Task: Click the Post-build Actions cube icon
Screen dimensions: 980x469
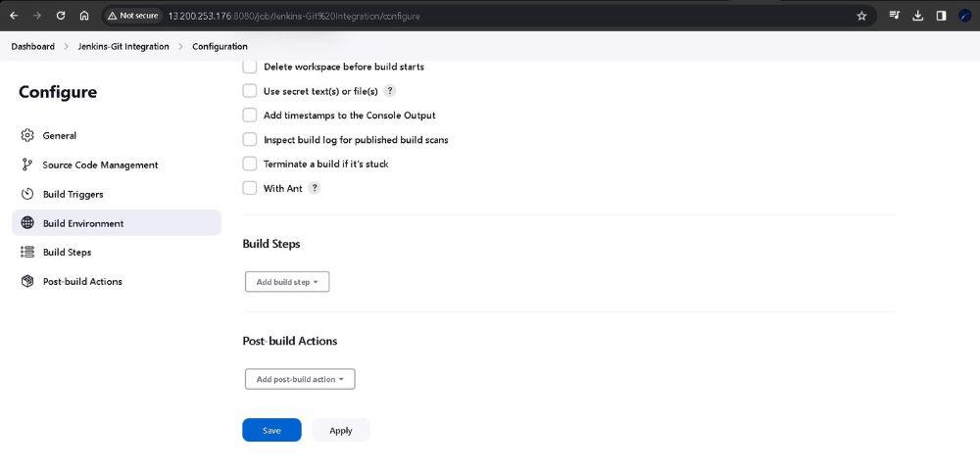Action: pos(27,281)
